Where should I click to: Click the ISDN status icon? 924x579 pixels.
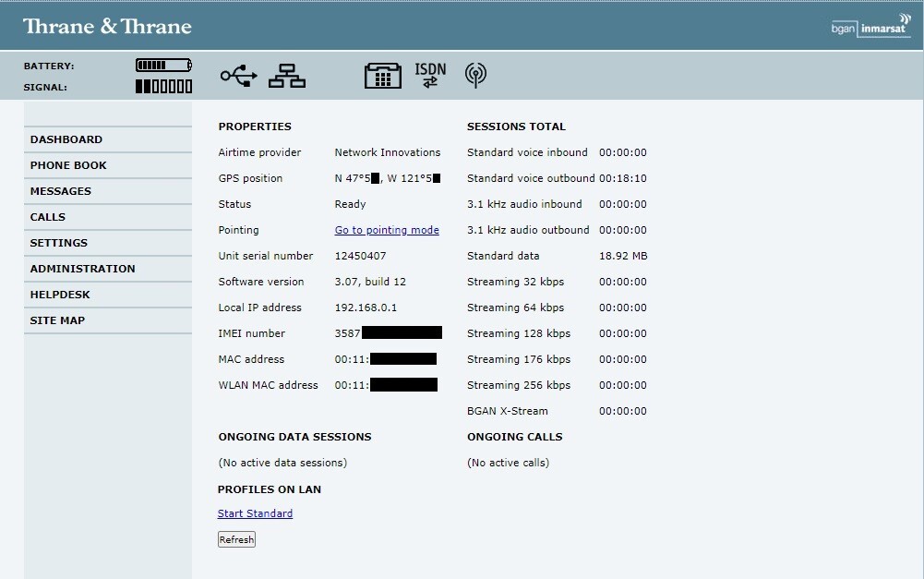[x=430, y=76]
